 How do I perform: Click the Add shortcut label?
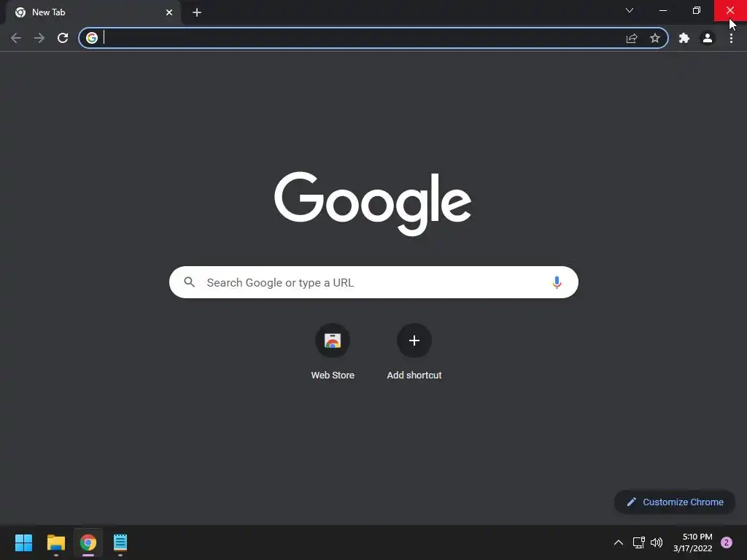(x=414, y=376)
